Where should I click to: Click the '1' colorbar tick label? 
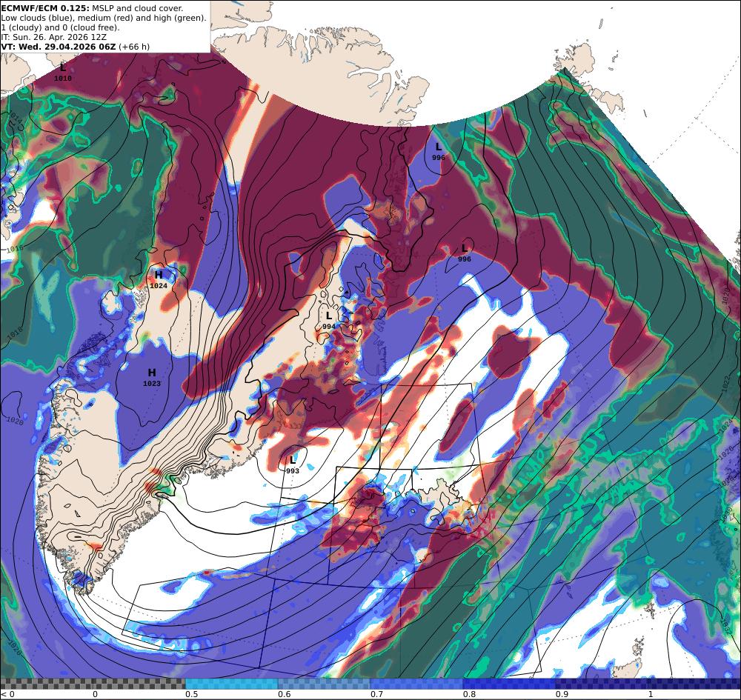651,694
